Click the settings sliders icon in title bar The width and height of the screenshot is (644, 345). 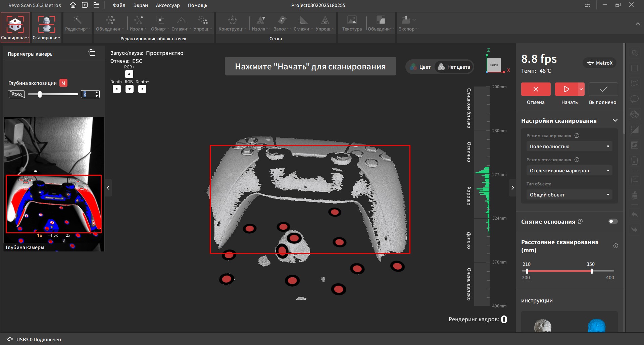pyautogui.click(x=588, y=5)
